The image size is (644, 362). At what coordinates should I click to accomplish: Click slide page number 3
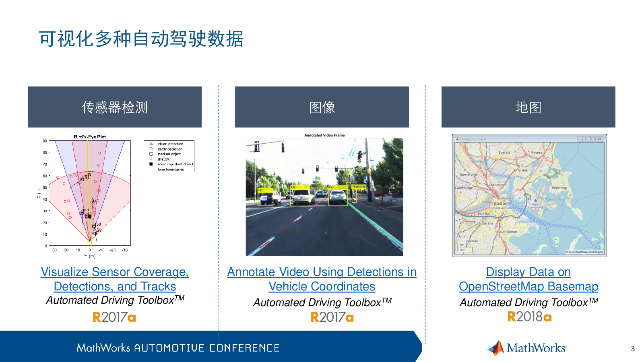coord(633,349)
